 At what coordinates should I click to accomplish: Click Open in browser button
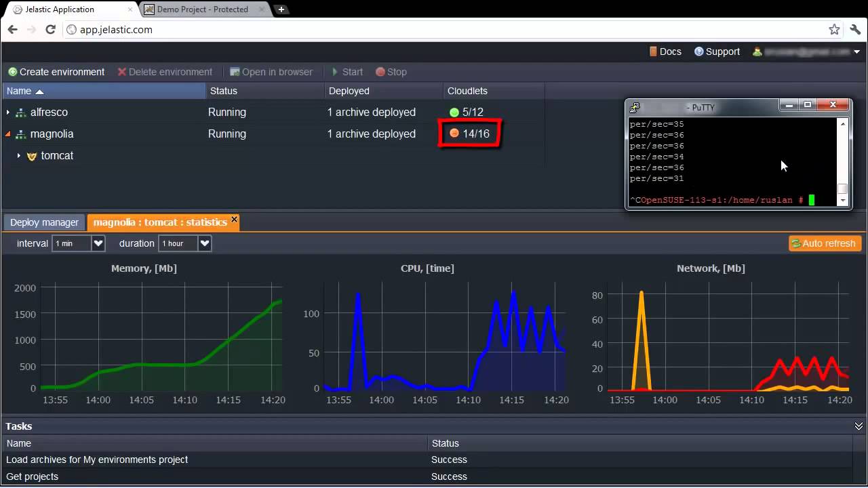[271, 72]
